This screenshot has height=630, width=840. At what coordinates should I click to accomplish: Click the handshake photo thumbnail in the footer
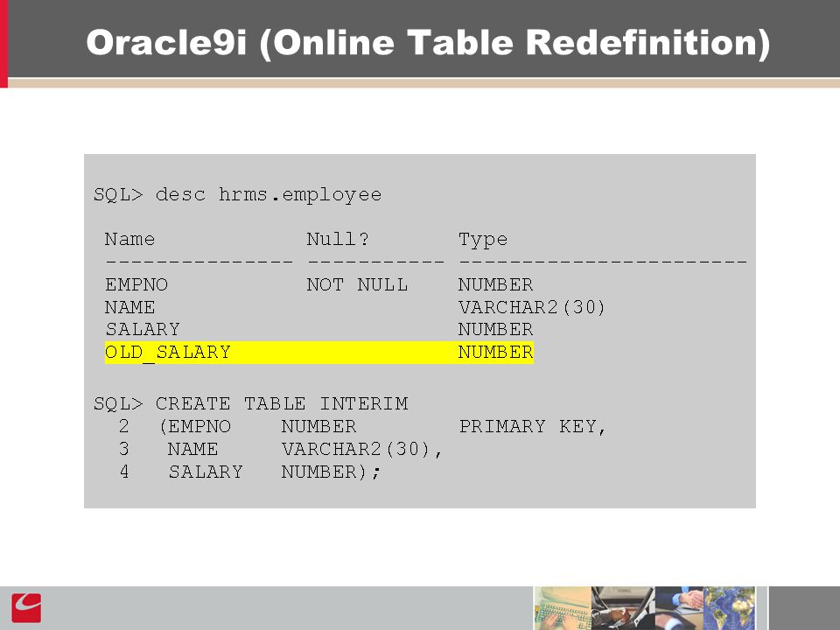(679, 608)
